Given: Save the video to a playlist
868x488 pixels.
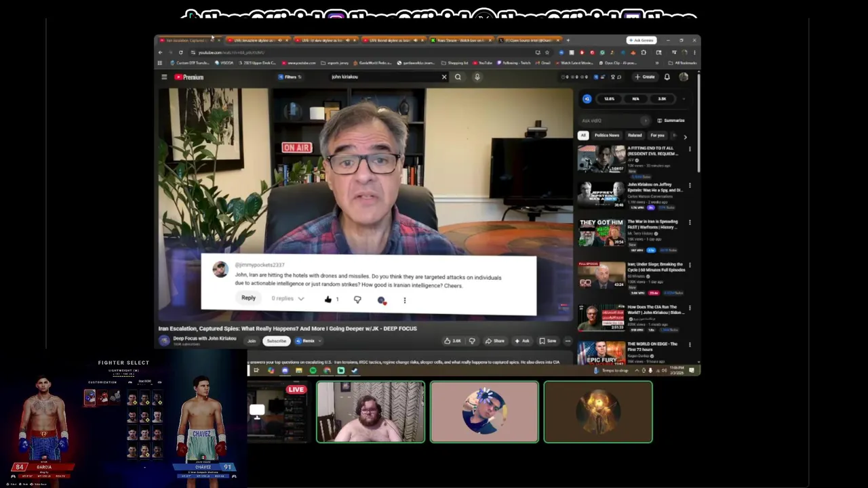Looking at the screenshot, I should coord(548,341).
